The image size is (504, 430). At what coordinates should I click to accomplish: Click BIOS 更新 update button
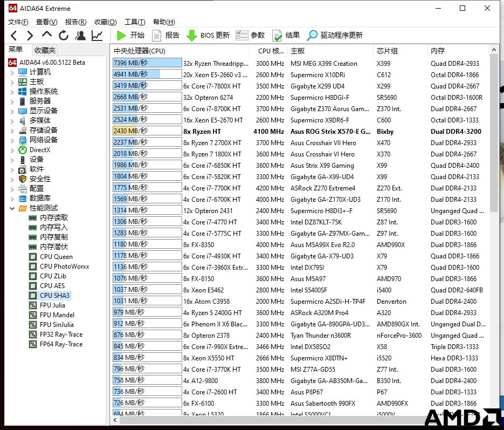point(208,36)
